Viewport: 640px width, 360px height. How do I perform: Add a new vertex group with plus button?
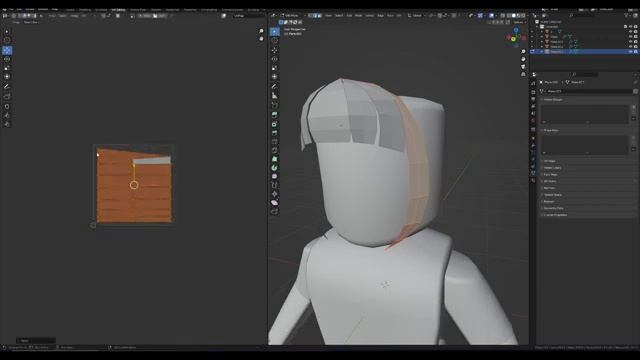[x=633, y=107]
